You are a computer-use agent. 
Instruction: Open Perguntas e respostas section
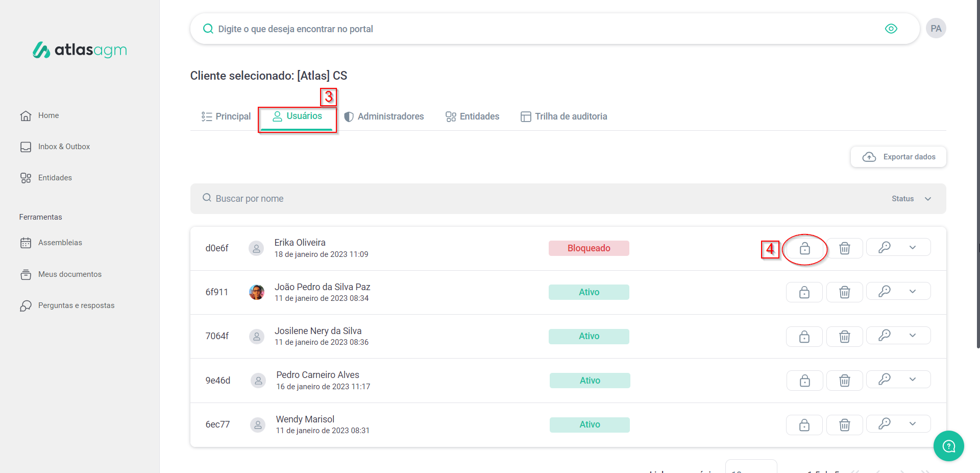[x=76, y=305]
